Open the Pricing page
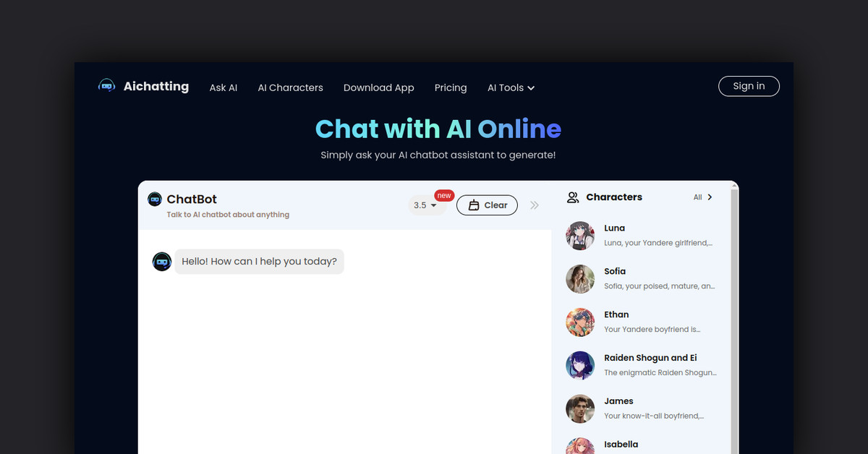 coord(451,87)
